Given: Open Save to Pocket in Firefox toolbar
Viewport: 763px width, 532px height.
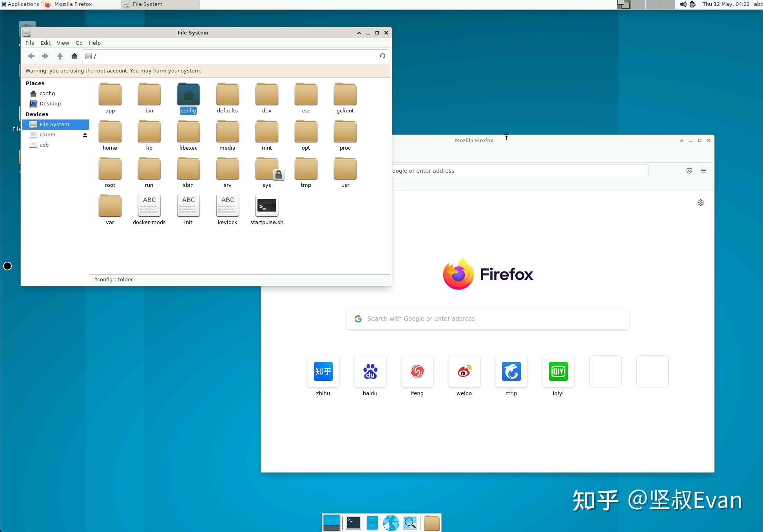Looking at the screenshot, I should click(689, 171).
